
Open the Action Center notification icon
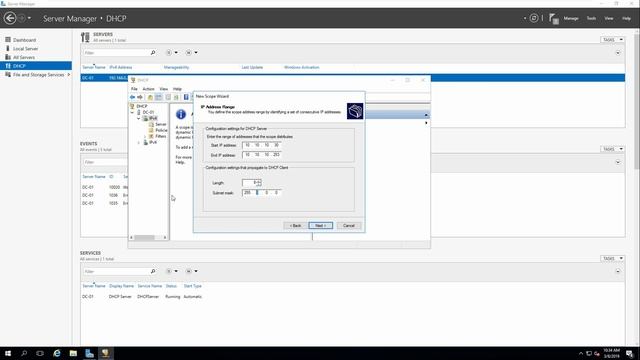pyautogui.click(x=630, y=353)
